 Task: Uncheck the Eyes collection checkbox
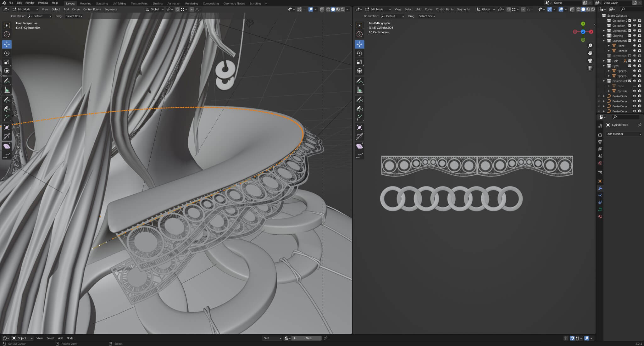(630, 66)
